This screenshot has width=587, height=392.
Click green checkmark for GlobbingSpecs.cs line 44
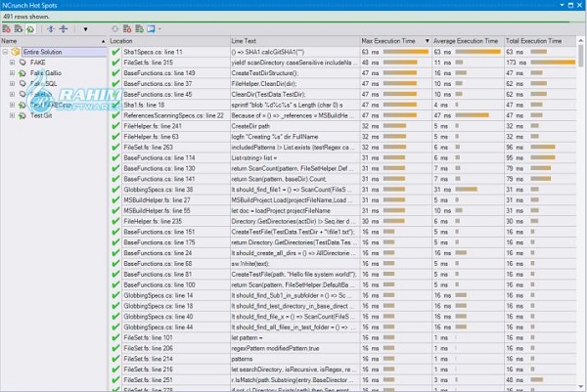(x=115, y=327)
